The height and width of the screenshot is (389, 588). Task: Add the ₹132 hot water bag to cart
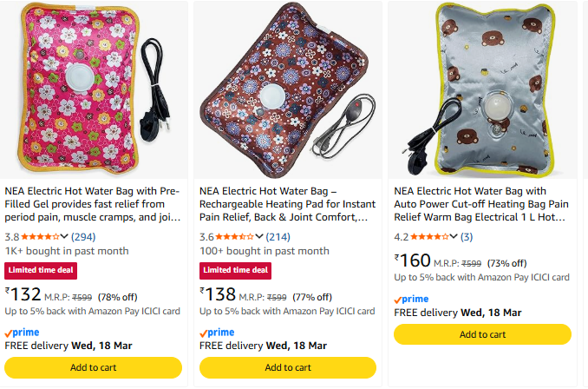point(94,367)
